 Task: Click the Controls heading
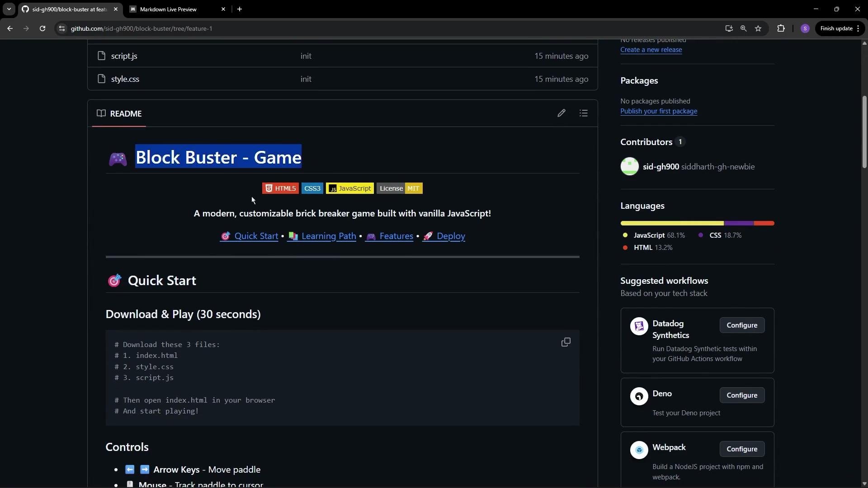[x=127, y=447]
